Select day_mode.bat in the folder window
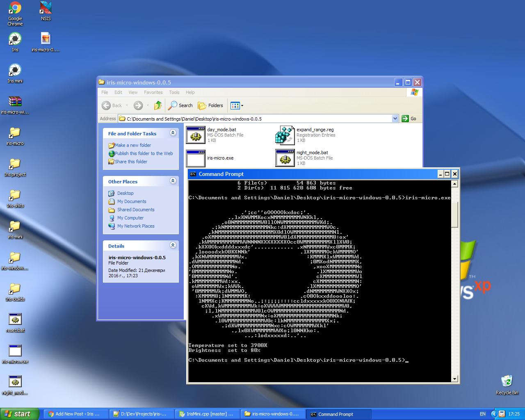Image resolution: width=525 pixels, height=420 pixels. tap(215, 135)
